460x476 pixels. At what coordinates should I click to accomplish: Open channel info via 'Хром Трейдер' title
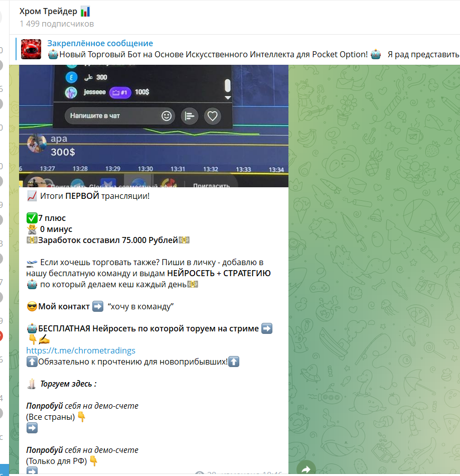pyautogui.click(x=48, y=11)
